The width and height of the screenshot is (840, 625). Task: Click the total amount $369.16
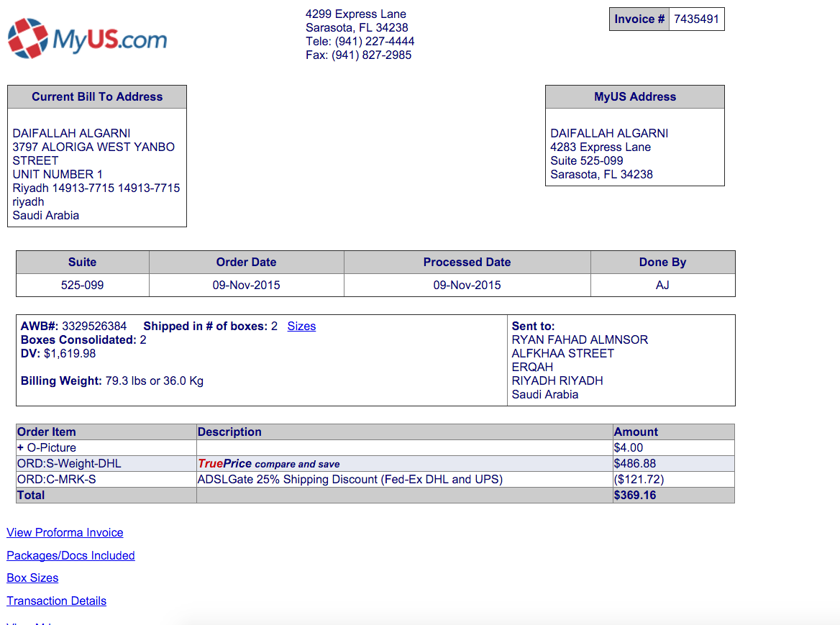634,495
